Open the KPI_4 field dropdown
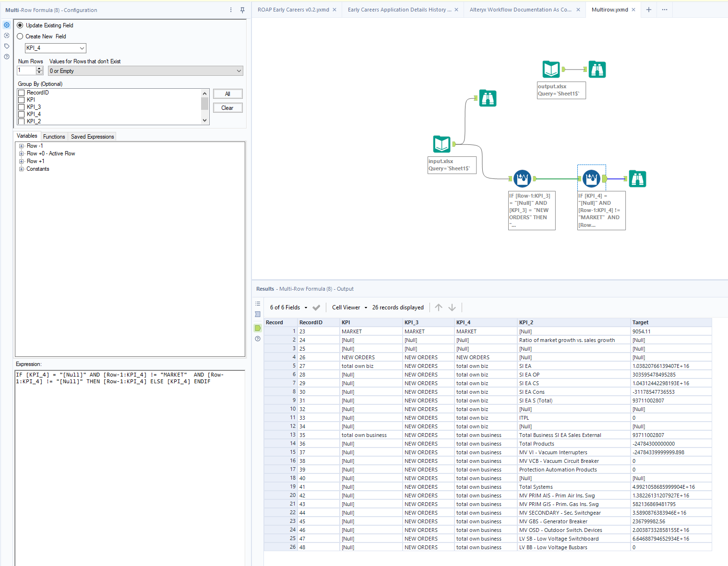This screenshot has height=566, width=728. 82,48
